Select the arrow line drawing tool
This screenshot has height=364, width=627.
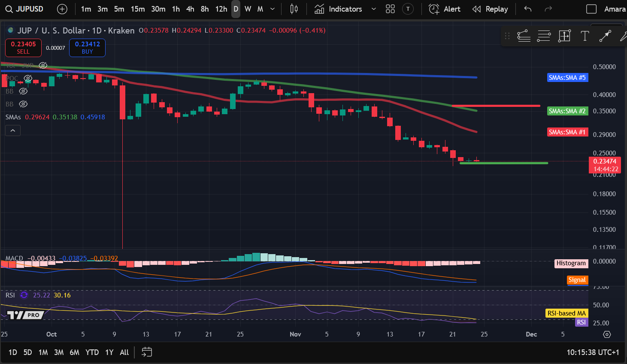coord(605,36)
